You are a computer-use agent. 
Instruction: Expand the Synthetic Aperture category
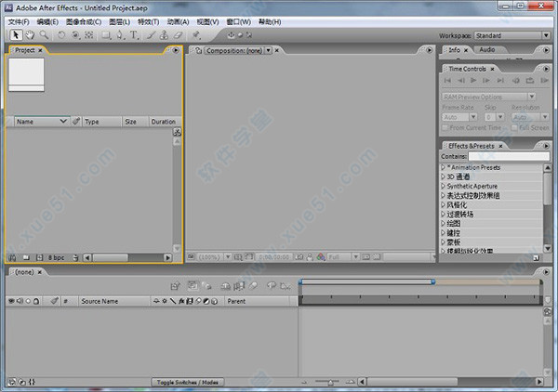[x=443, y=186]
